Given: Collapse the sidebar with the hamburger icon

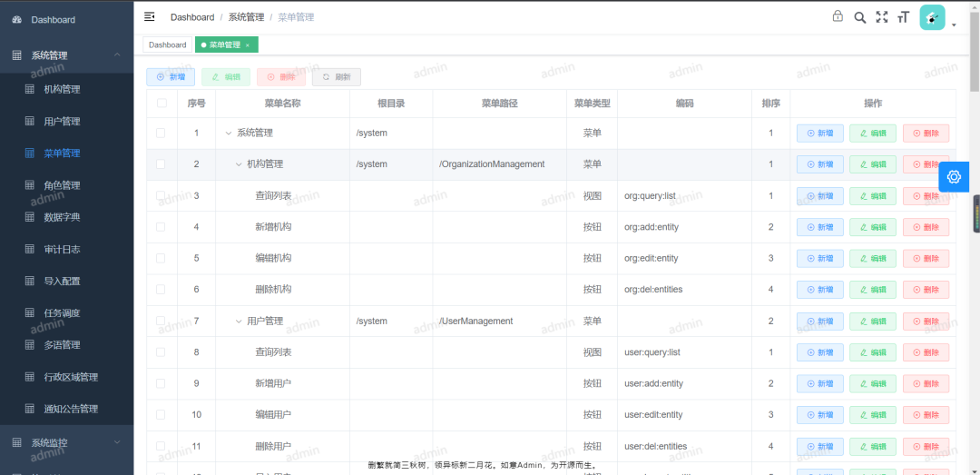Looking at the screenshot, I should pyautogui.click(x=150, y=16).
